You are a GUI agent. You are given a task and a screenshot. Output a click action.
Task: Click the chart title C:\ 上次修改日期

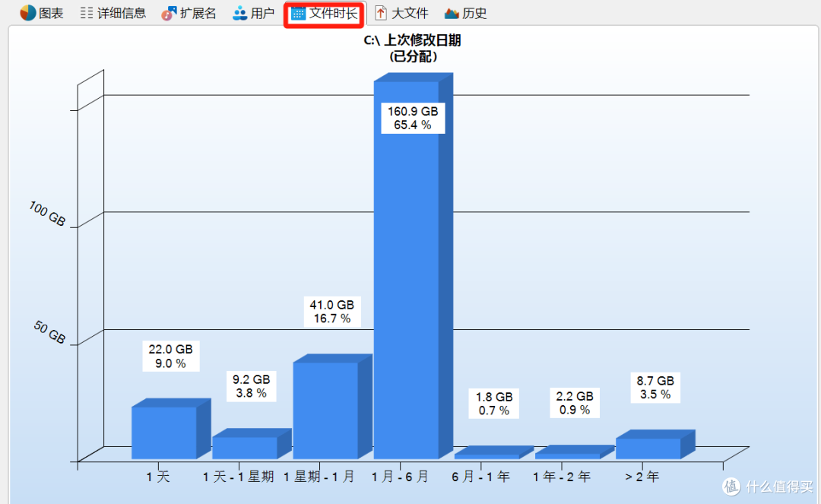click(x=412, y=40)
